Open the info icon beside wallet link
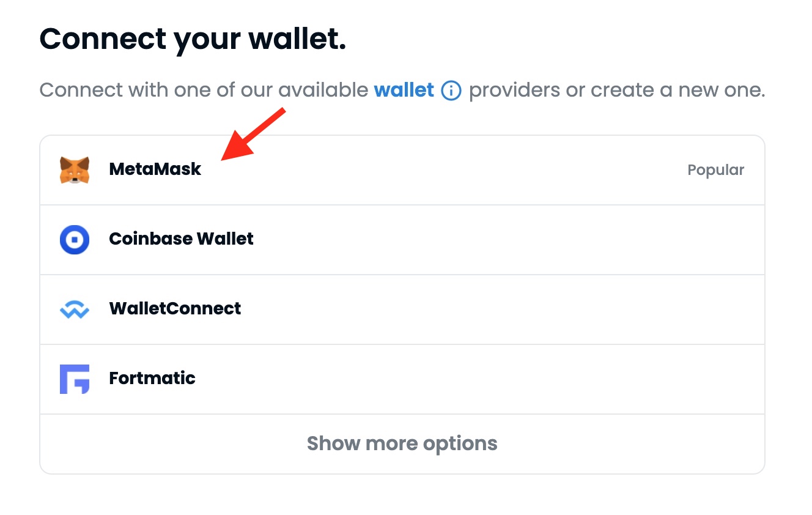This screenshot has height=515, width=812. point(451,91)
